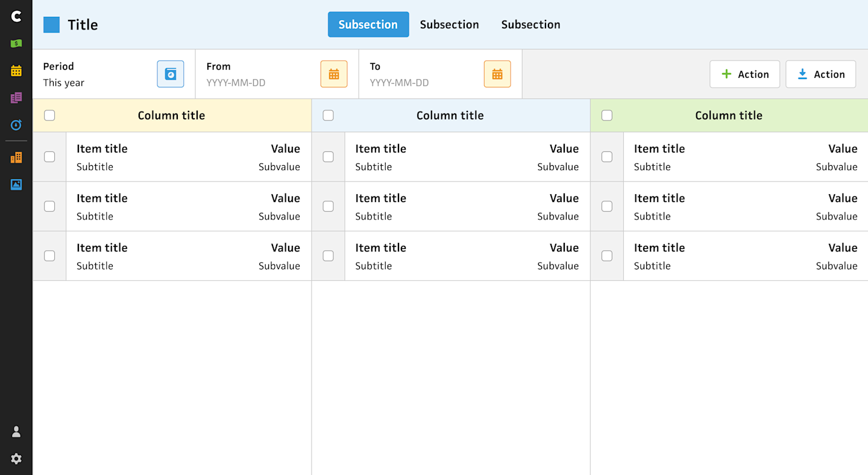Toggle select-all checkbox in blue column header
868x475 pixels.
point(328,115)
